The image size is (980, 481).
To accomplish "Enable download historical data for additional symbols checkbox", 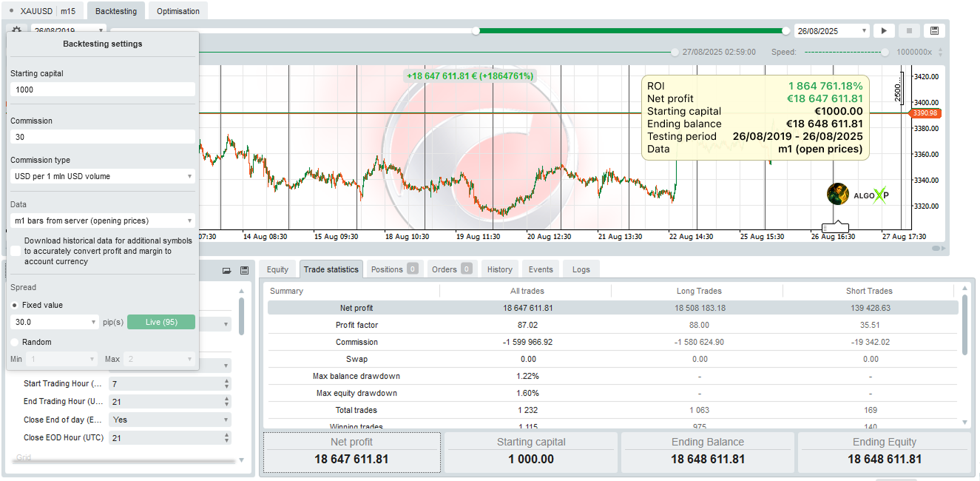I will 16,251.
